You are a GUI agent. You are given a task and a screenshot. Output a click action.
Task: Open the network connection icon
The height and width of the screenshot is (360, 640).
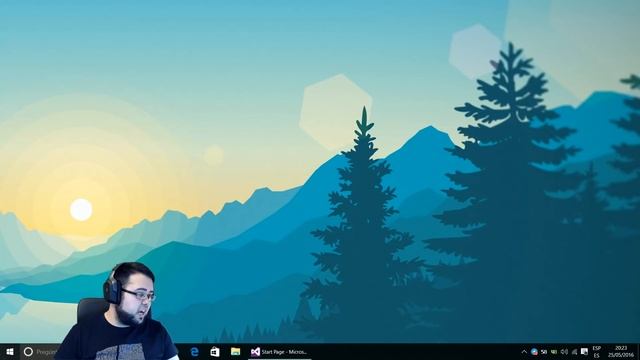click(574, 351)
